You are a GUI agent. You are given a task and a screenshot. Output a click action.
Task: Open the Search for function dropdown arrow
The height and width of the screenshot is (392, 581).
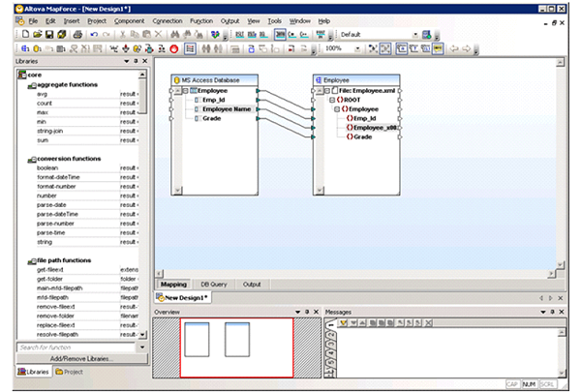pyautogui.click(x=142, y=347)
